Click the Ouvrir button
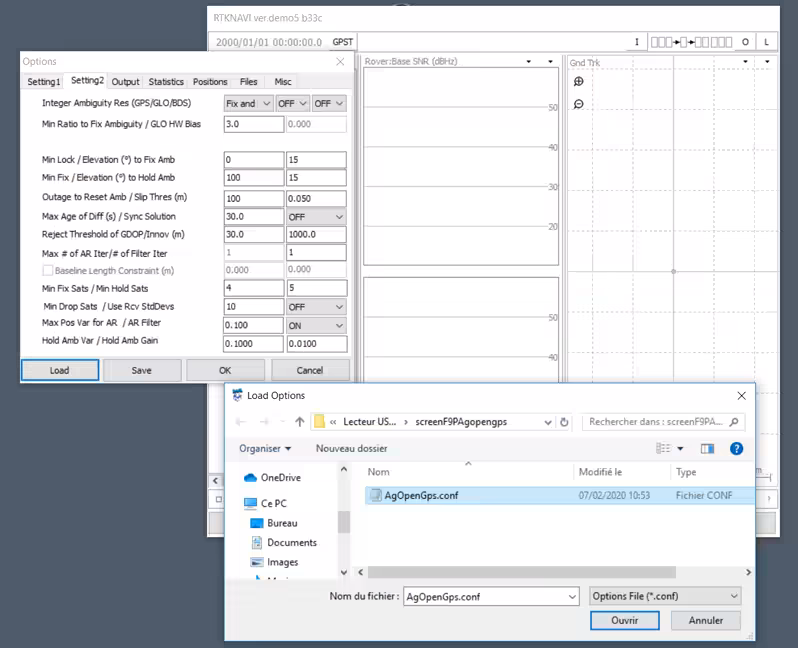This screenshot has width=798, height=648. 625,620
